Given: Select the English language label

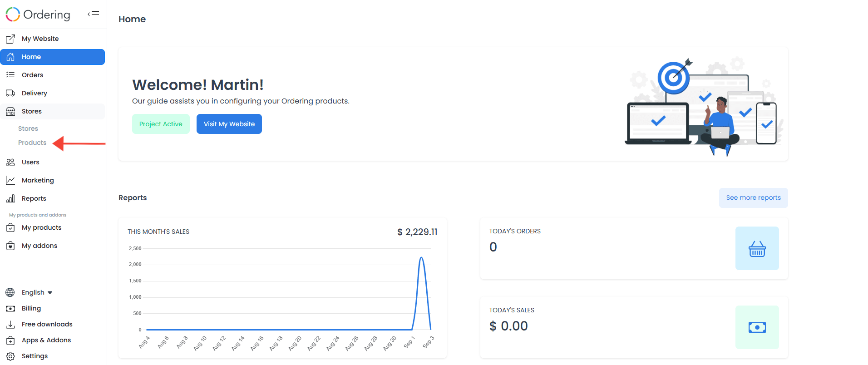Looking at the screenshot, I should coord(33,292).
